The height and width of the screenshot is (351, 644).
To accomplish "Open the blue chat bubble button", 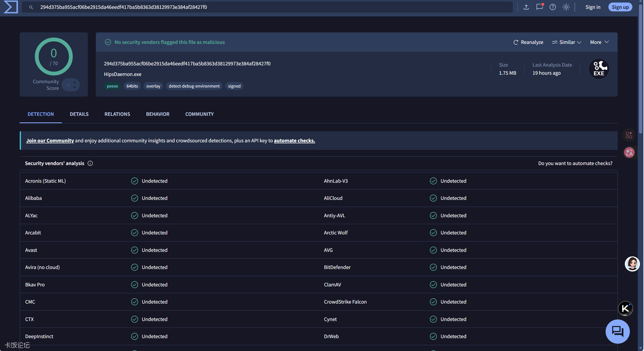I will [x=617, y=331].
